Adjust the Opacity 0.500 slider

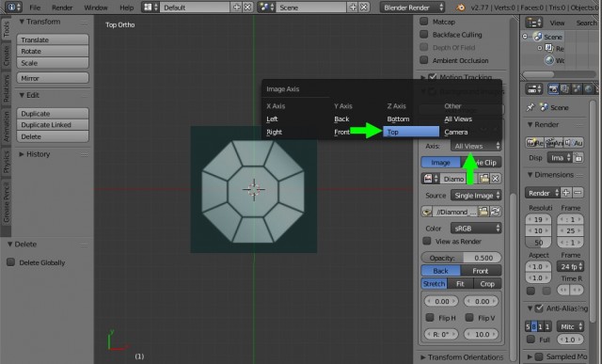(461, 258)
